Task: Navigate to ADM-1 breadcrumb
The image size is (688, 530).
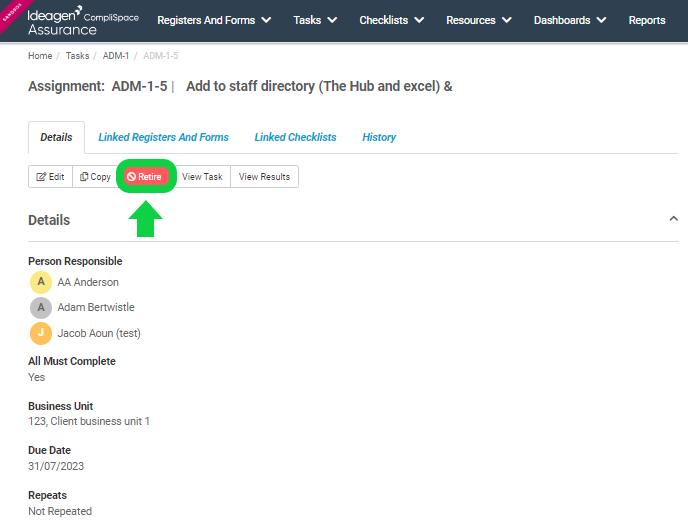Action: (116, 56)
